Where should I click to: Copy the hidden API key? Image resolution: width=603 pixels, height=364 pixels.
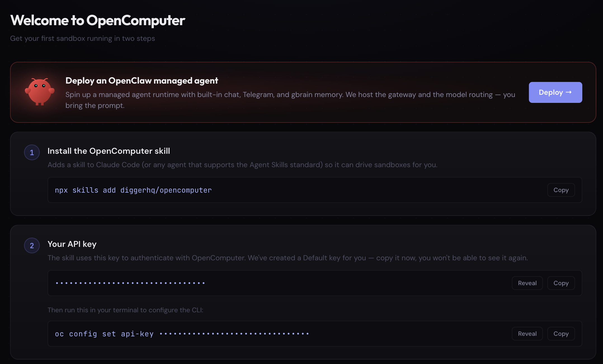pyautogui.click(x=561, y=283)
